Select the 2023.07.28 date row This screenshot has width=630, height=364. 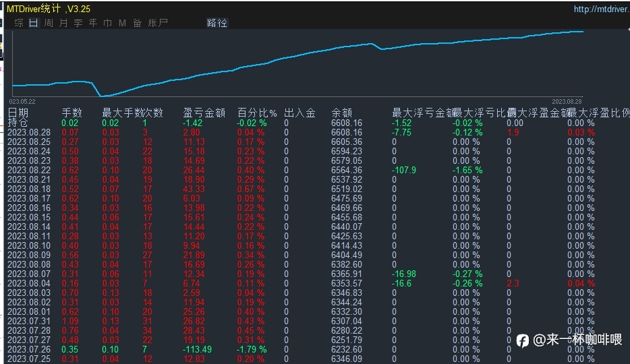[x=29, y=330]
